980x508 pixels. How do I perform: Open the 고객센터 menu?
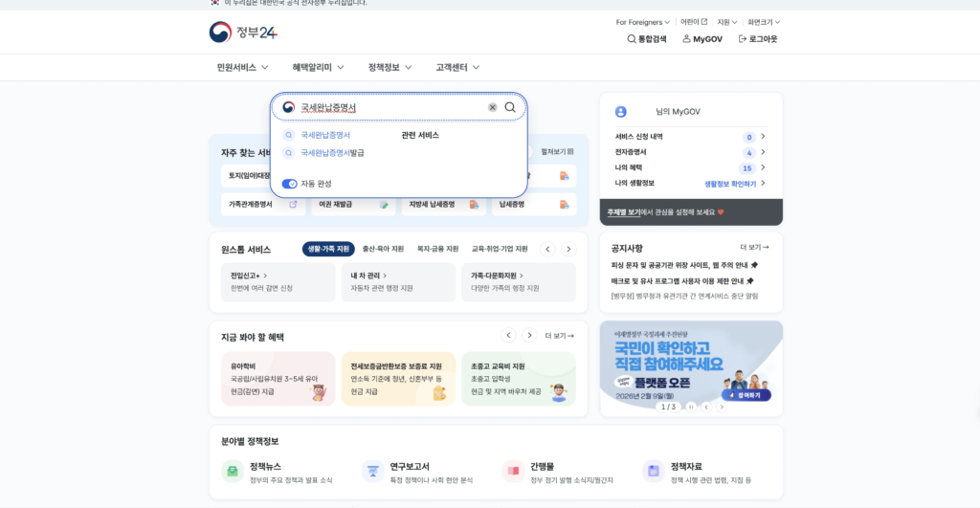click(x=457, y=68)
